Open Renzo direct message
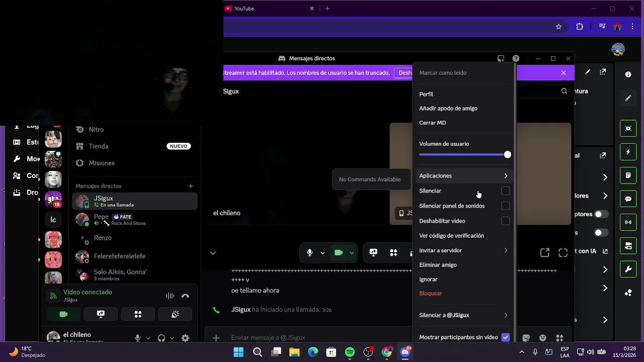 (135, 238)
